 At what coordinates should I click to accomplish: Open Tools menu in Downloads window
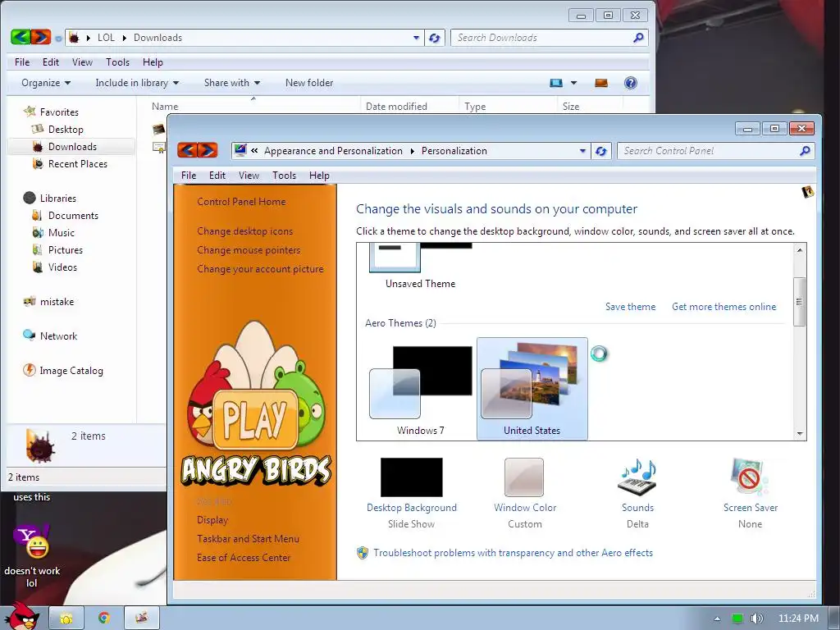[118, 62]
